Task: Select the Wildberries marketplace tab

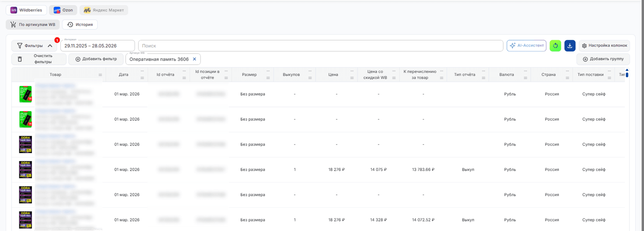Action: click(26, 10)
